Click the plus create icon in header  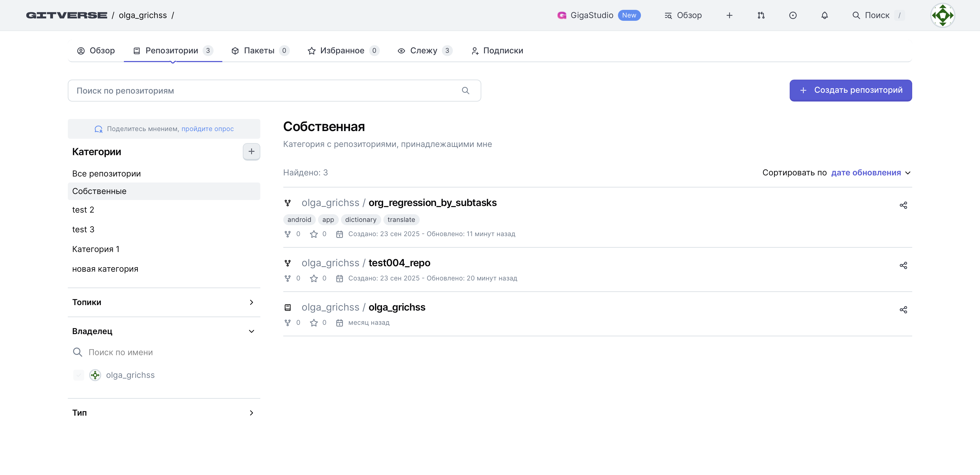pos(729,15)
